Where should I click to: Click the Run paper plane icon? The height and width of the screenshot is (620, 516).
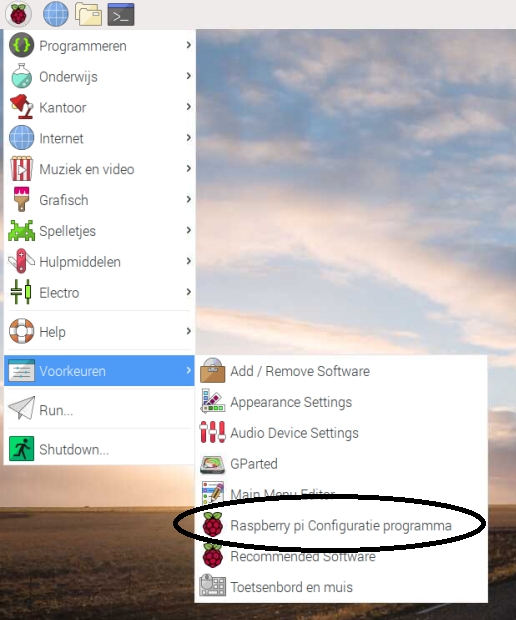pos(21,408)
